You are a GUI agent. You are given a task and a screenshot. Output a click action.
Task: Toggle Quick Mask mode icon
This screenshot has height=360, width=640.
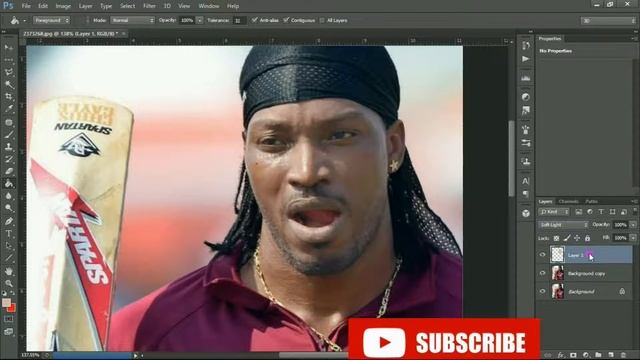coord(9,319)
